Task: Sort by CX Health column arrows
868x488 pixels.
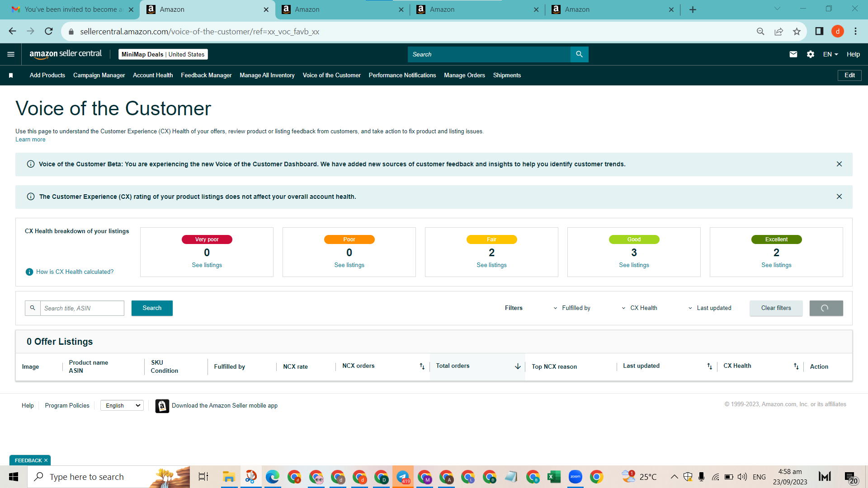Action: (x=796, y=366)
